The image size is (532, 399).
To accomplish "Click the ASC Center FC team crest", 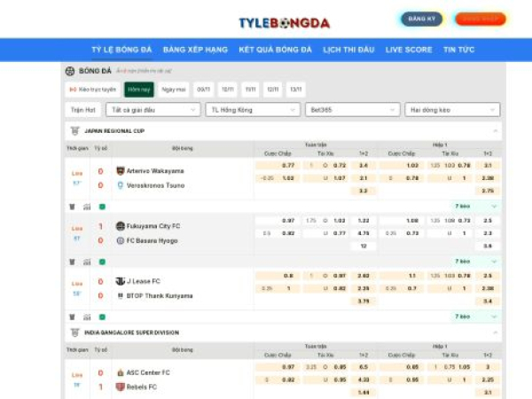I will [x=121, y=372].
